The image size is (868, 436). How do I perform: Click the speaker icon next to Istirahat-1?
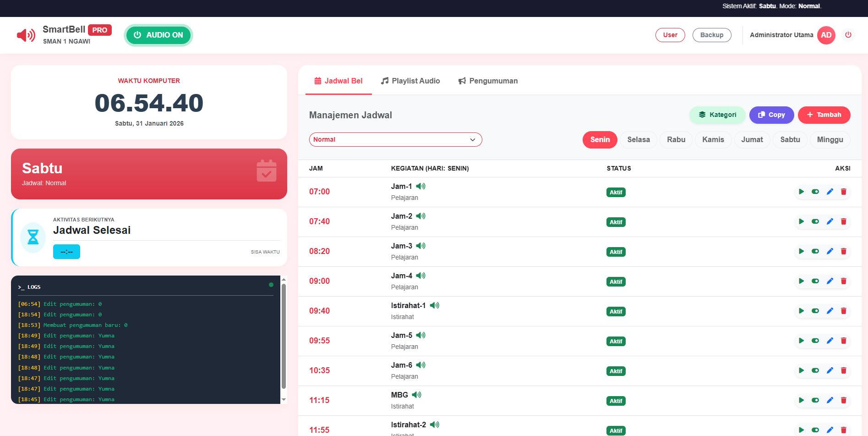tap(434, 305)
